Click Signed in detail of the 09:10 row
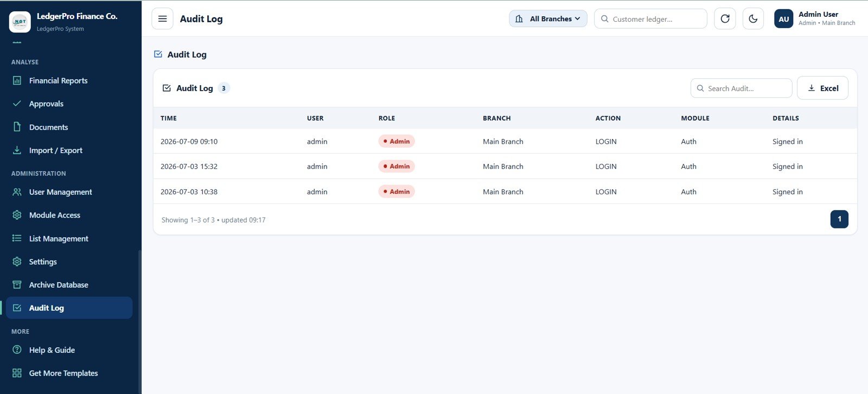 click(x=788, y=142)
